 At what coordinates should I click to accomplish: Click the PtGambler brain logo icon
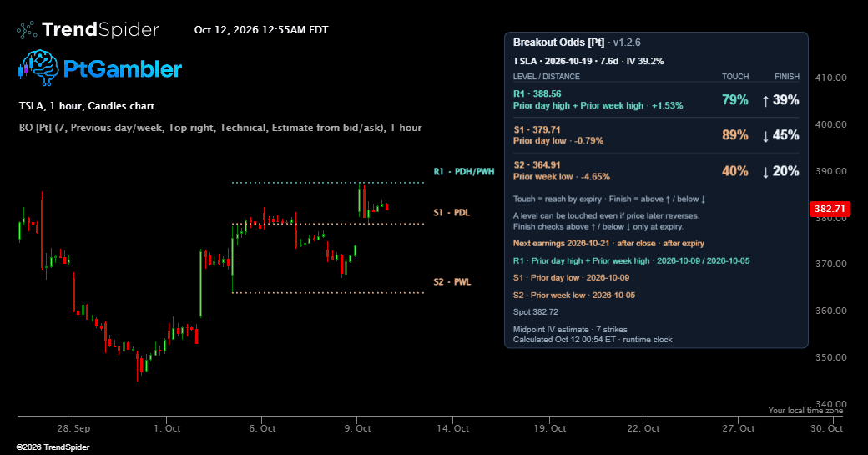click(x=38, y=68)
